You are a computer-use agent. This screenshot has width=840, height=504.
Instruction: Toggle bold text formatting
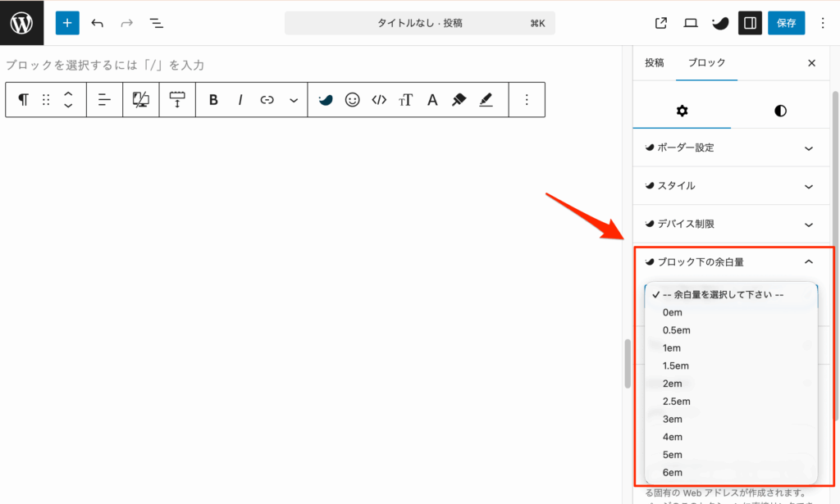[213, 100]
